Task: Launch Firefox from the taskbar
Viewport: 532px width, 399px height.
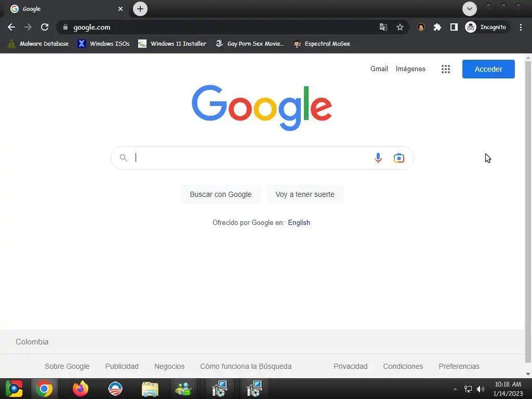Action: (81, 389)
